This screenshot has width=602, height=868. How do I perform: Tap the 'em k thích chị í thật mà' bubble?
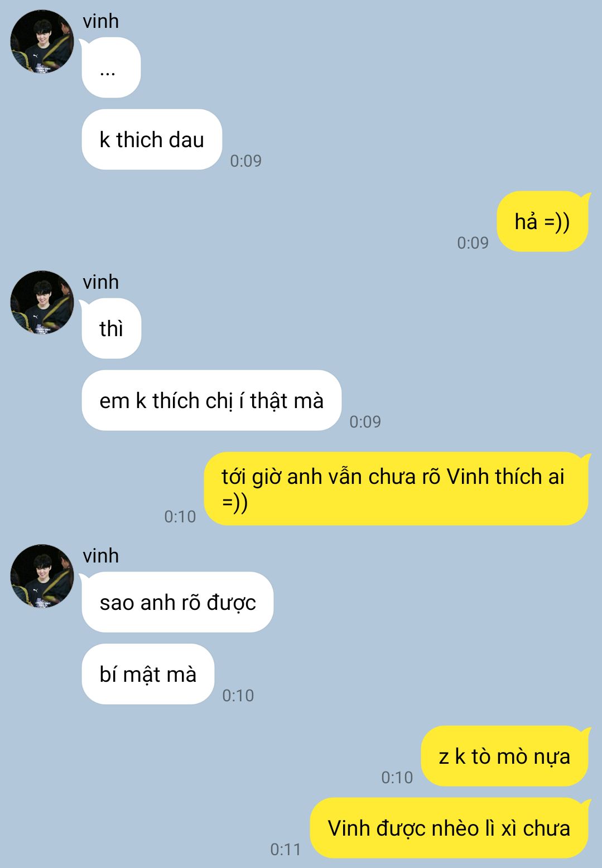[x=211, y=400]
